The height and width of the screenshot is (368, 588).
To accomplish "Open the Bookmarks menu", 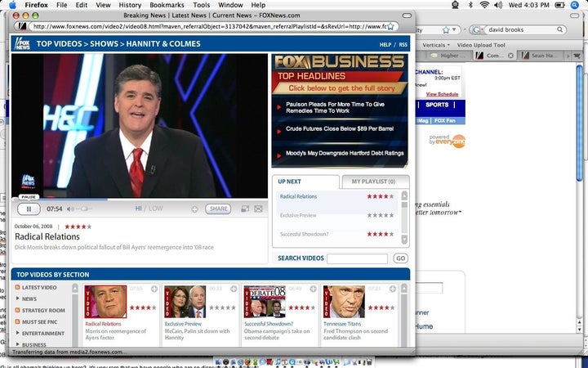I will click(x=167, y=5).
